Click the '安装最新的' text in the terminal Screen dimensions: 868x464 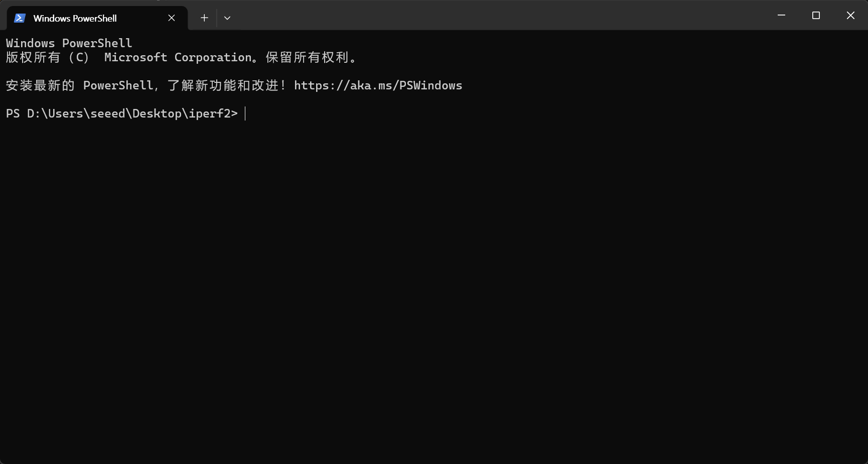point(40,86)
